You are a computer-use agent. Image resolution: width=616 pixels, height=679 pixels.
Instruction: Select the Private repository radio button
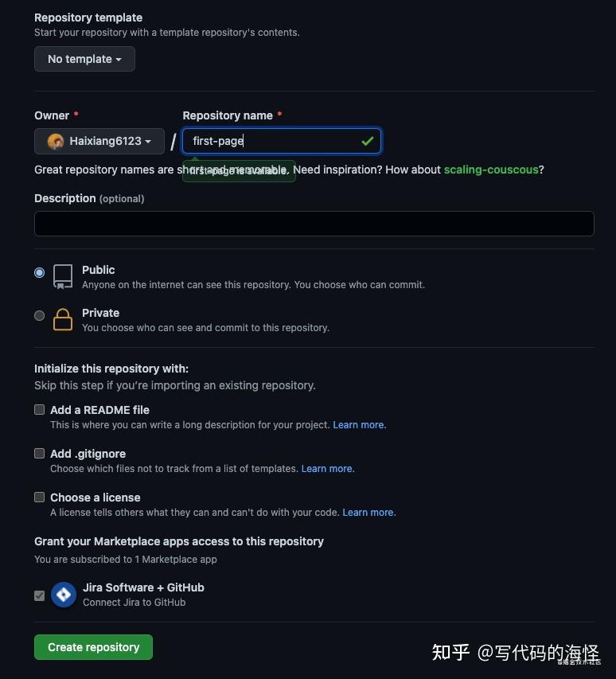tap(39, 315)
